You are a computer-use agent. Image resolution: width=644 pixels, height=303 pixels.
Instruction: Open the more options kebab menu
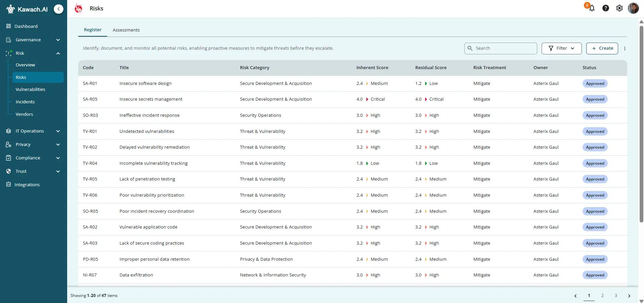click(x=625, y=48)
